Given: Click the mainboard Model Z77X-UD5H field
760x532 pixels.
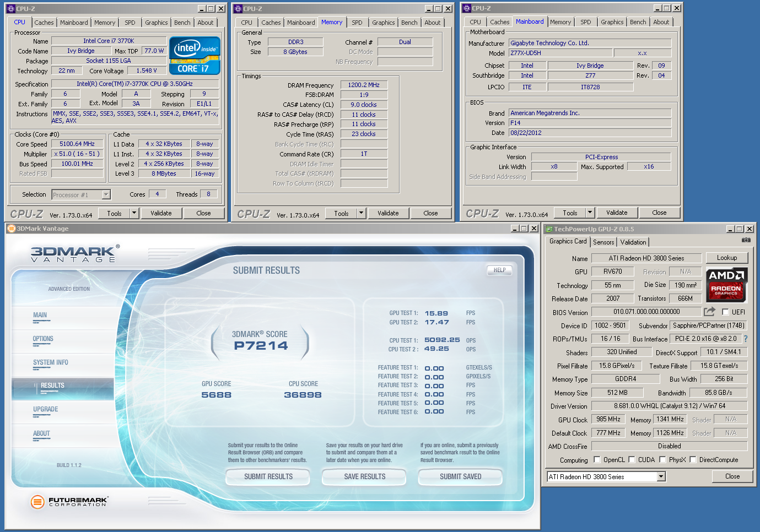Looking at the screenshot, I should [560, 53].
